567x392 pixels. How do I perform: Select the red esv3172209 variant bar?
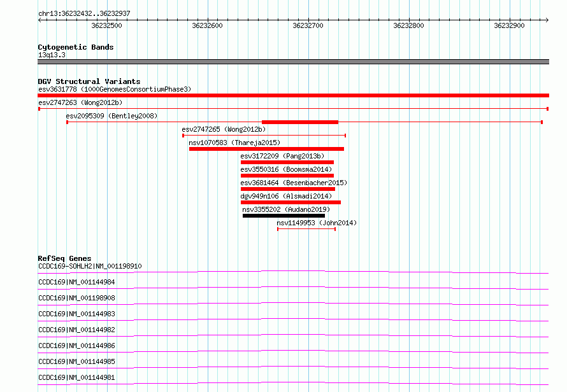pyautogui.click(x=287, y=162)
